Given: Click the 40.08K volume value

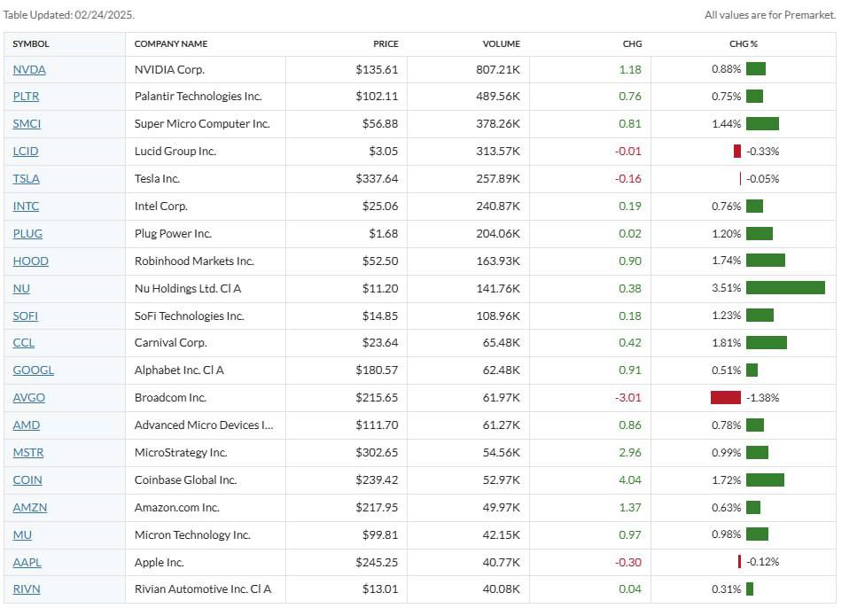Looking at the screenshot, I should point(502,589).
